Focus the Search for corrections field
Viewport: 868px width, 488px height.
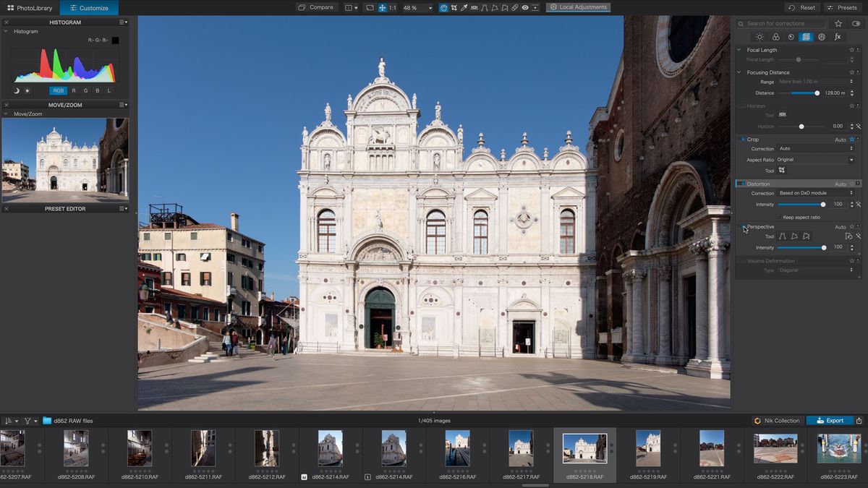coord(780,24)
